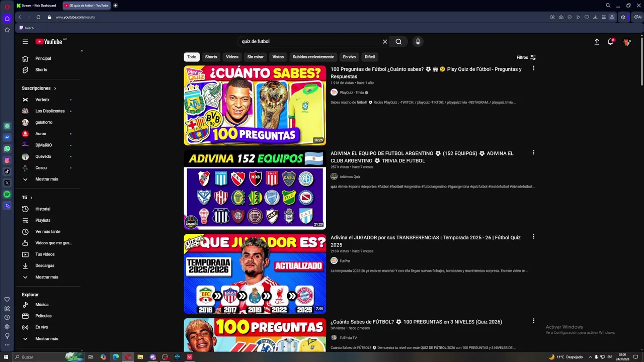Clear the search text with the X
Screen dimensions: 644x362
click(385, 42)
